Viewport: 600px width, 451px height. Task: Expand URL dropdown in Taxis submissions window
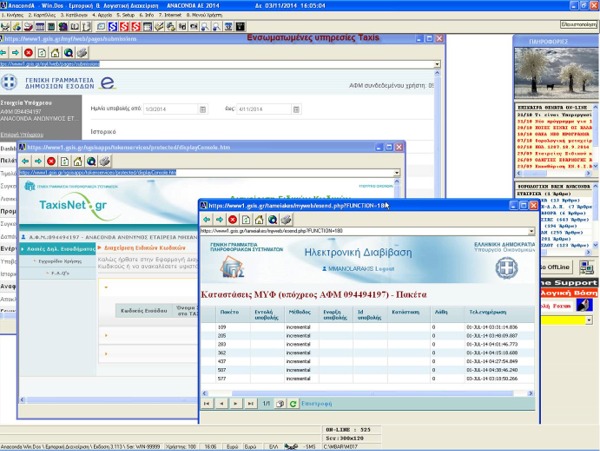[437, 64]
